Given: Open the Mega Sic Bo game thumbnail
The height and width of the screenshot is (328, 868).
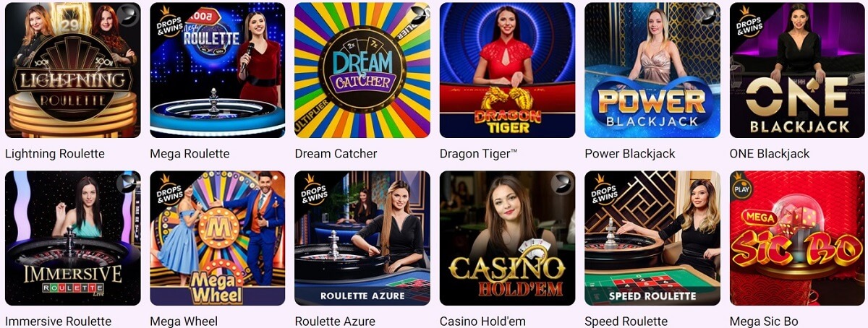Looking at the screenshot, I should tap(797, 238).
